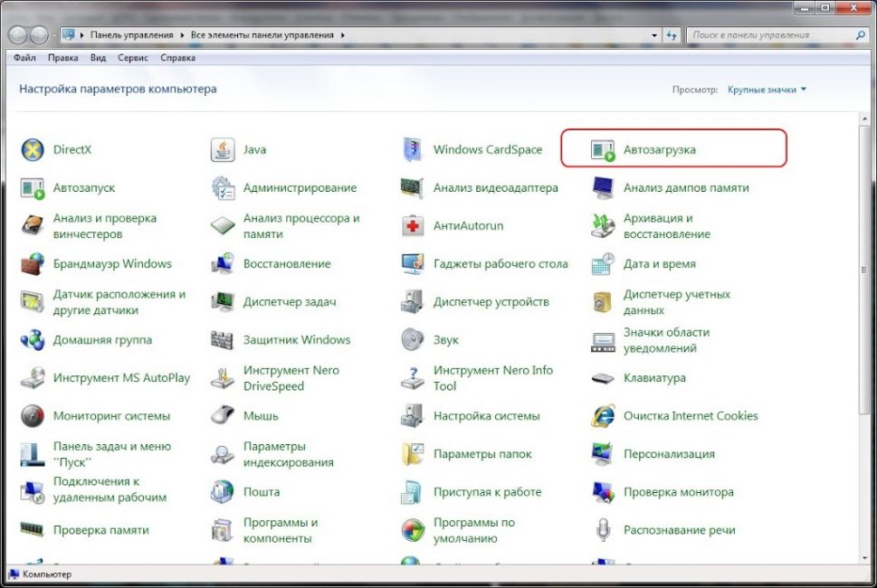Open the Персонализация link

coord(669,454)
